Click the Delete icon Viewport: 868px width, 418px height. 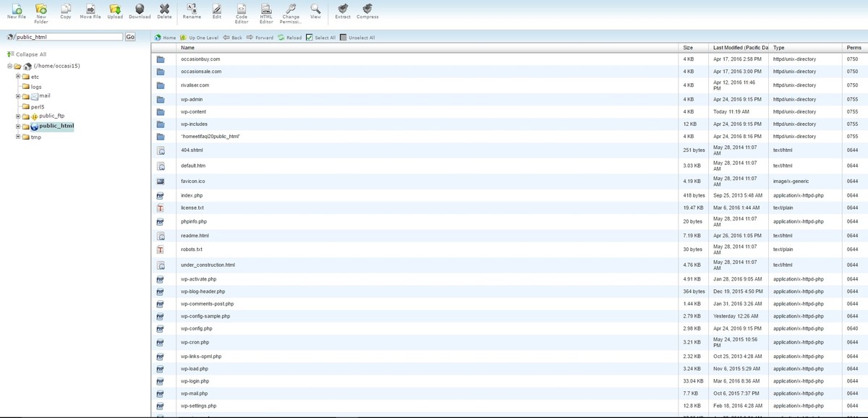coord(164,9)
